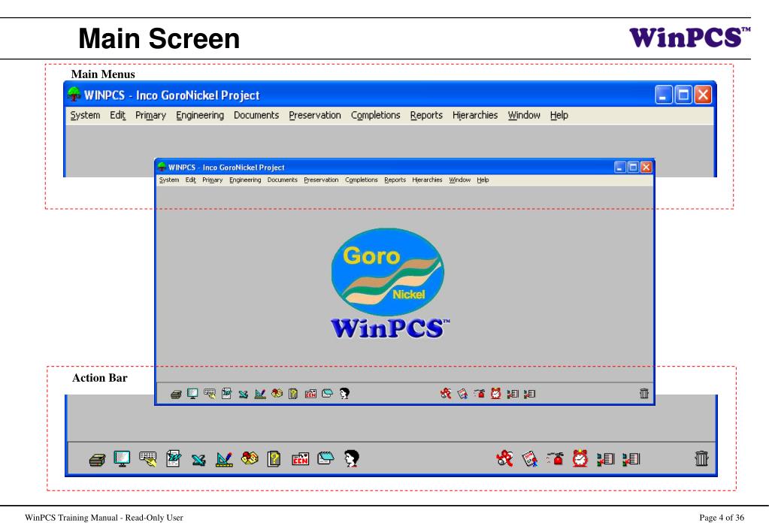769x532 pixels.
Task: Open Help menu in the center WinPCS window
Action: pos(483,180)
